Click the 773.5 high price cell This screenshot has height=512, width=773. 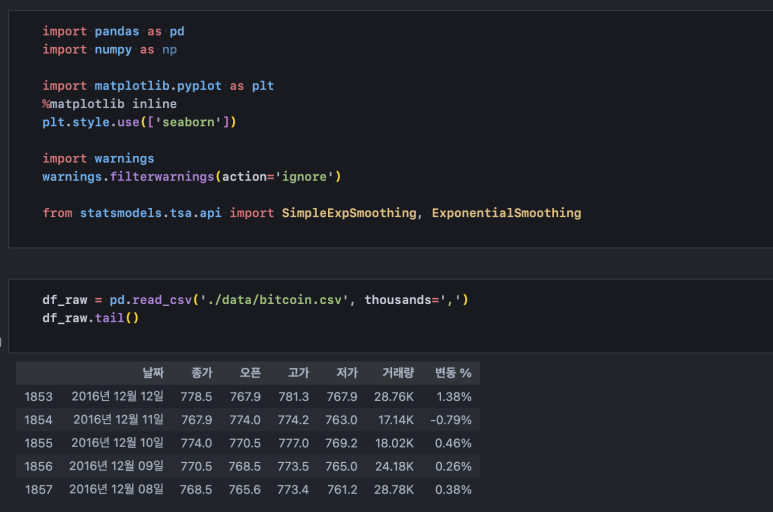(x=293, y=466)
